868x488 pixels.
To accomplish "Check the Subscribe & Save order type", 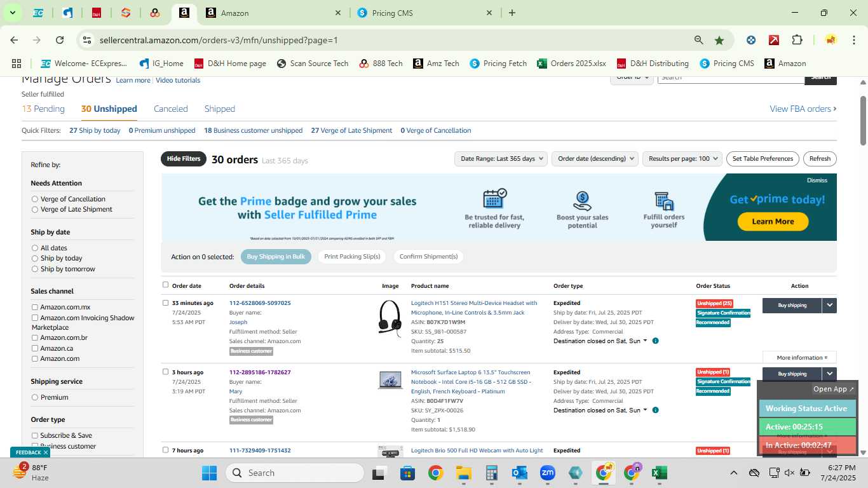I will point(35,435).
